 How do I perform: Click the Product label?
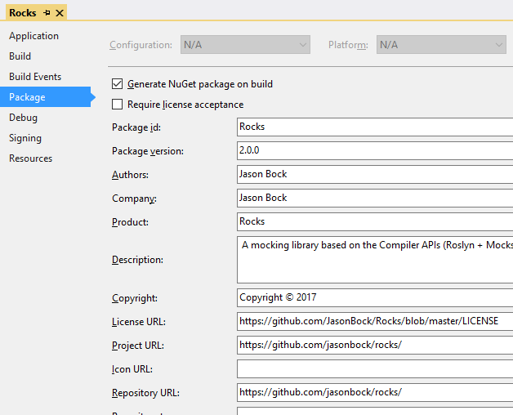pyautogui.click(x=130, y=222)
